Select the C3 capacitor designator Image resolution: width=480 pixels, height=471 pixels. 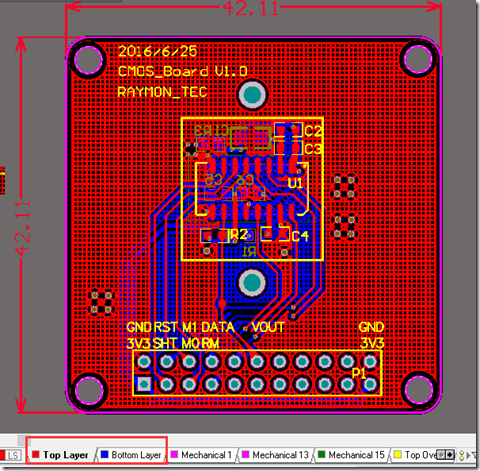point(313,149)
